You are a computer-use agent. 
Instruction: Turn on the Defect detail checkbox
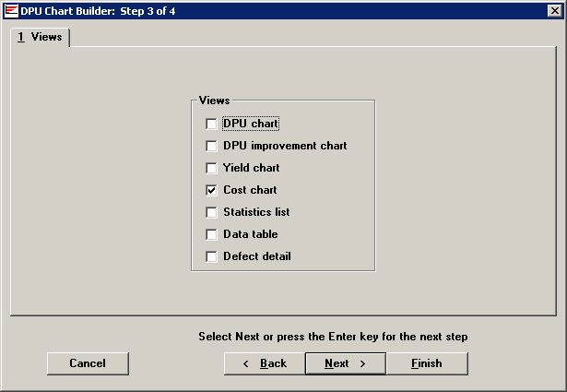[x=212, y=256]
